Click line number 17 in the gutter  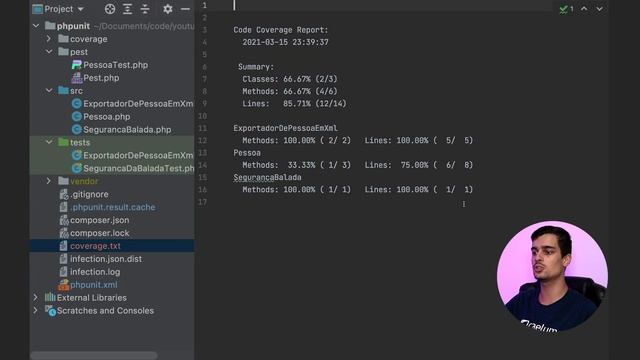click(202, 202)
